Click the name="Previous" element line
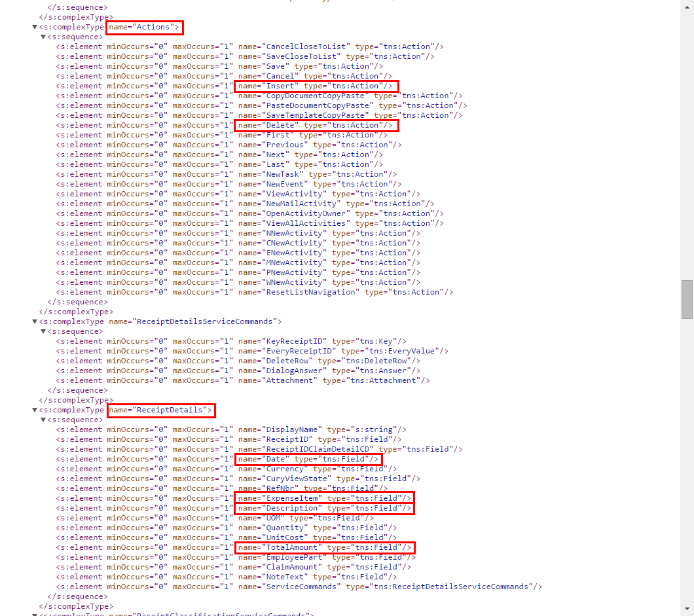The image size is (694, 616). tap(229, 145)
